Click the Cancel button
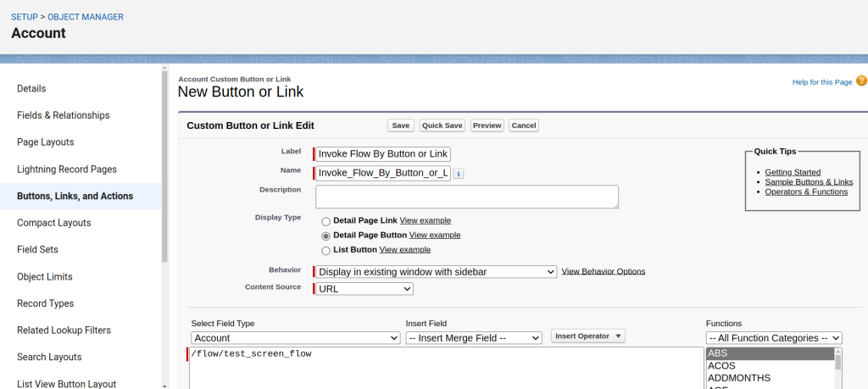The width and height of the screenshot is (868, 389). click(524, 125)
